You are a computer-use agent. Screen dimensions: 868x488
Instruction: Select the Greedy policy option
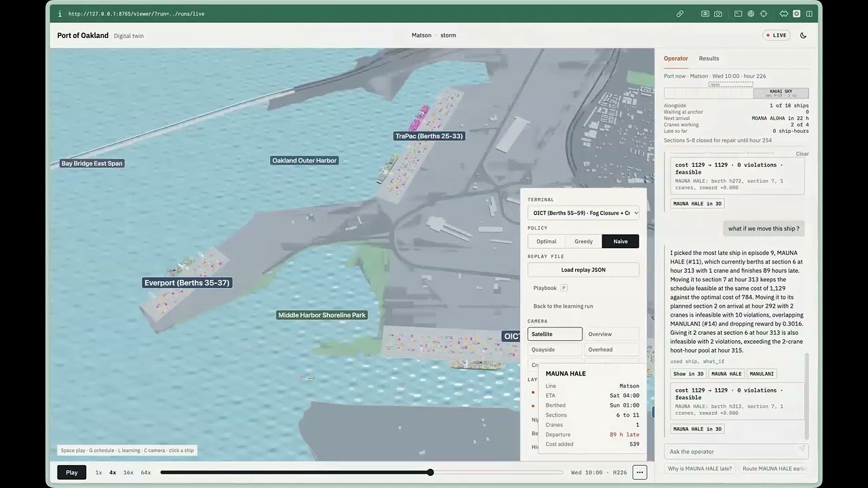[x=584, y=241]
